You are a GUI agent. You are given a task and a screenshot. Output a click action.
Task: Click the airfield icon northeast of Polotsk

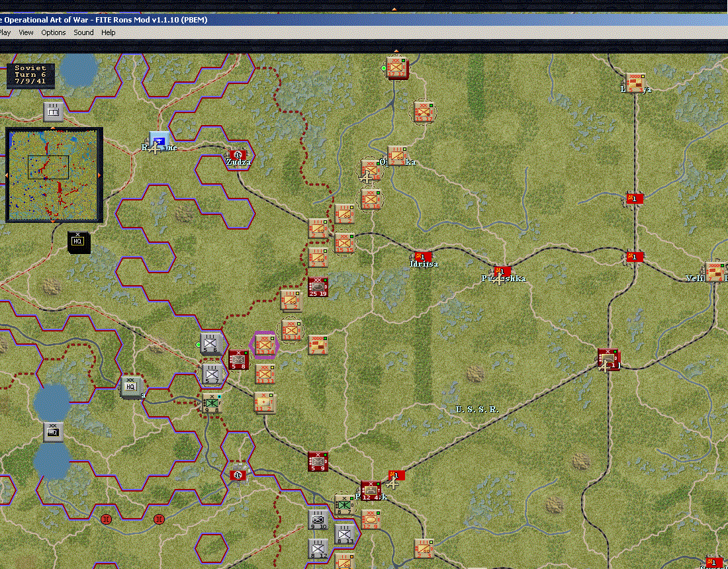point(393,483)
